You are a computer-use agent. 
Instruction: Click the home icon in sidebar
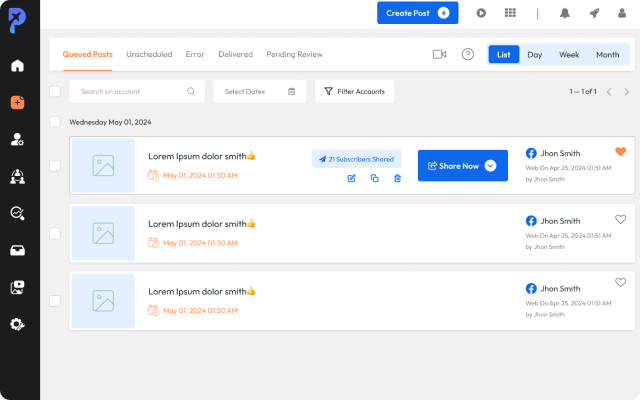(17, 66)
